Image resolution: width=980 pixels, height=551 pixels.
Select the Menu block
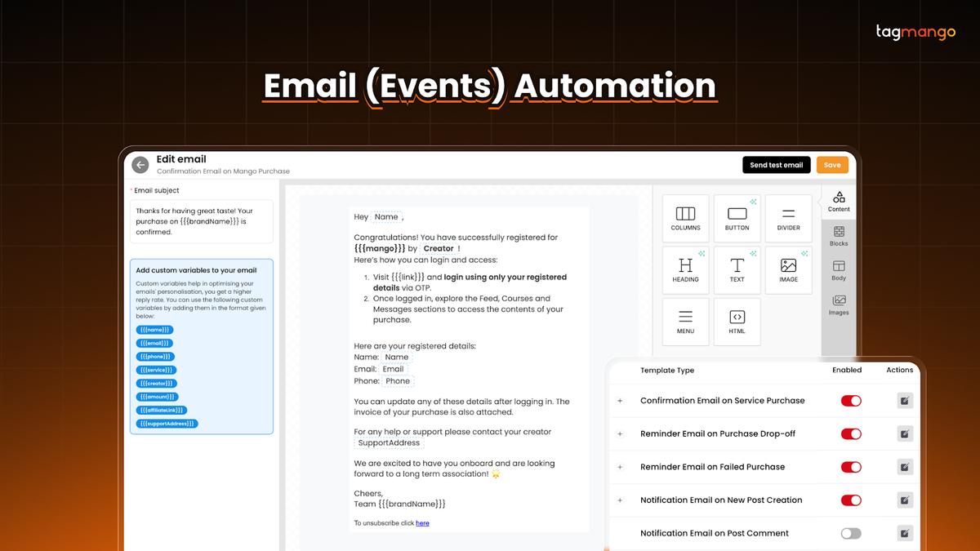[685, 321]
